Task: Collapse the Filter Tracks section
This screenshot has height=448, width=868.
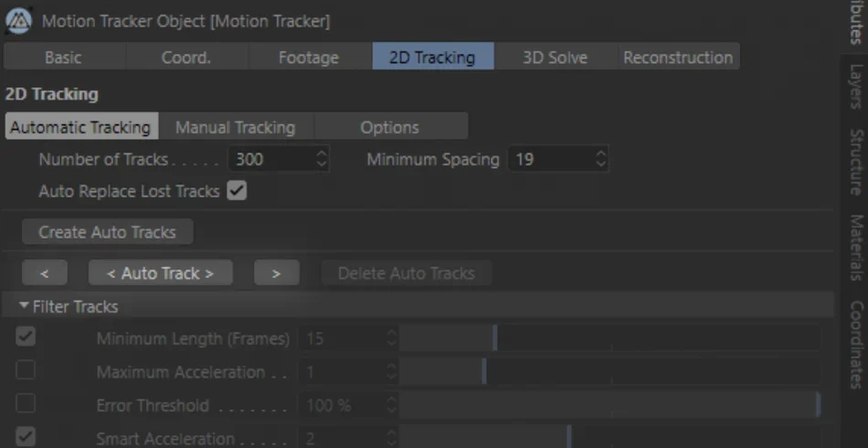Action: [24, 305]
